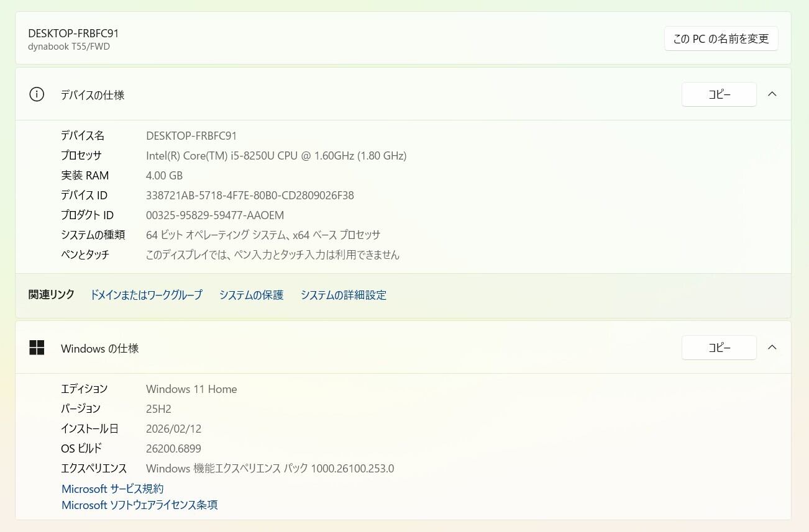Copy the device specifications with コピー
The height and width of the screenshot is (532, 809).
719,94
